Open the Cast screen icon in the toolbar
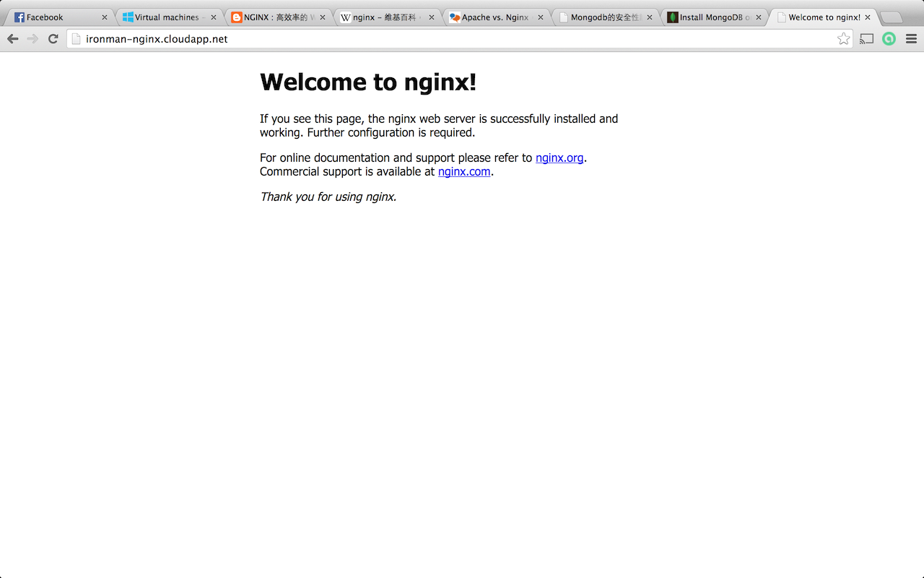The height and width of the screenshot is (578, 924). [867, 39]
